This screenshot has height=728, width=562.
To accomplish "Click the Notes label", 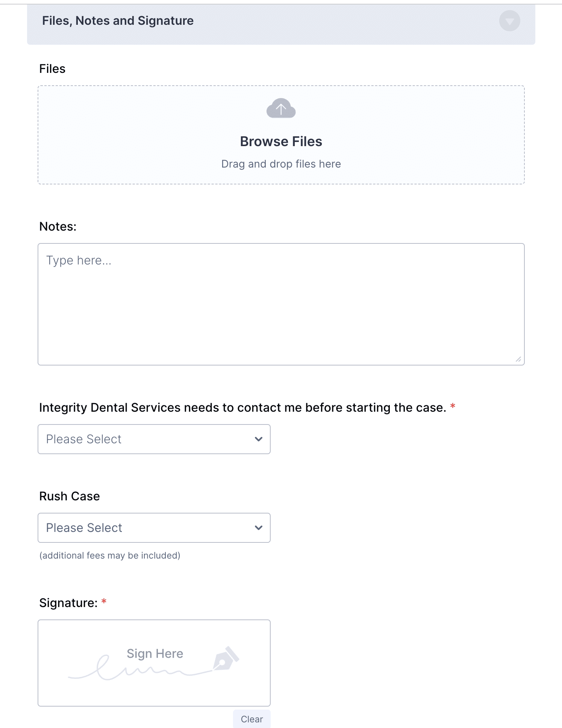I will tap(58, 227).
